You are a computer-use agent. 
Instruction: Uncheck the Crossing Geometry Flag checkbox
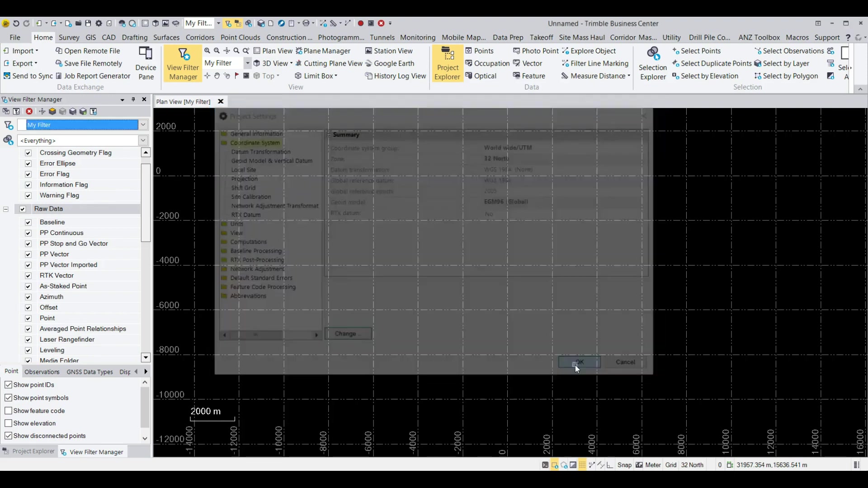tap(28, 153)
